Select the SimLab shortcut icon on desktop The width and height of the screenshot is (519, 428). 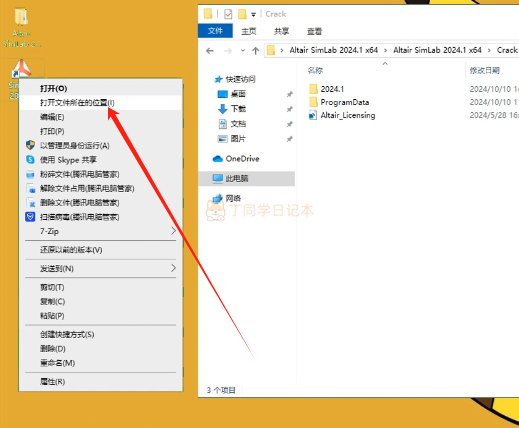pos(21,69)
